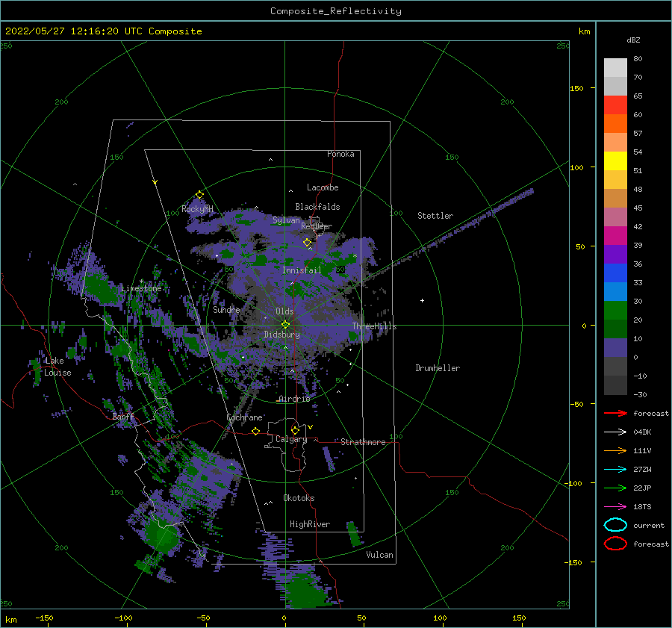Click the red forecast ellipse legend icon
The height and width of the screenshot is (628, 672).
[x=615, y=544]
